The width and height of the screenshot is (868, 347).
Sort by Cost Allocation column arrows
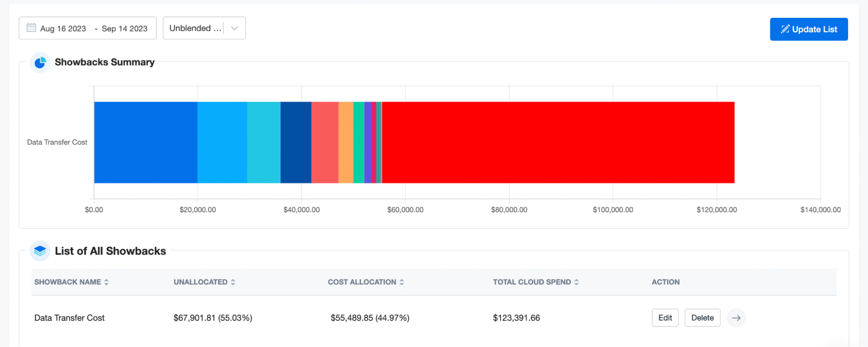402,282
